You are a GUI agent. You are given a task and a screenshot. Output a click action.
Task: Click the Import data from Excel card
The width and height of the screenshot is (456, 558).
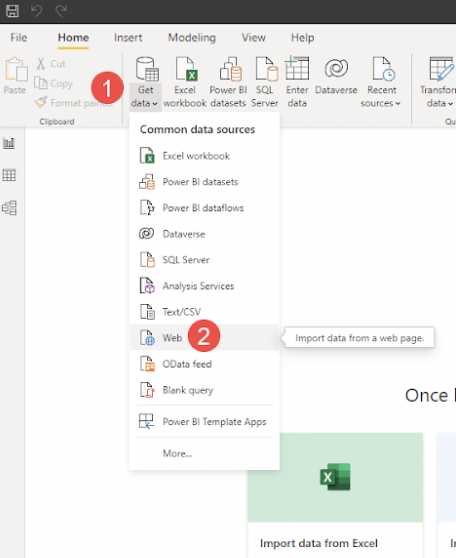point(335,495)
